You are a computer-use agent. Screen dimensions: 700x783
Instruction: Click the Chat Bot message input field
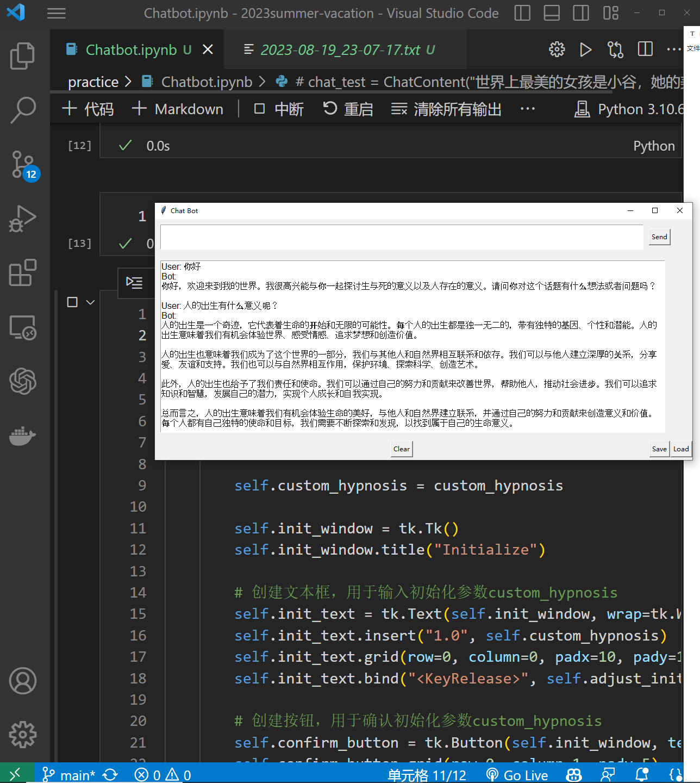point(402,237)
